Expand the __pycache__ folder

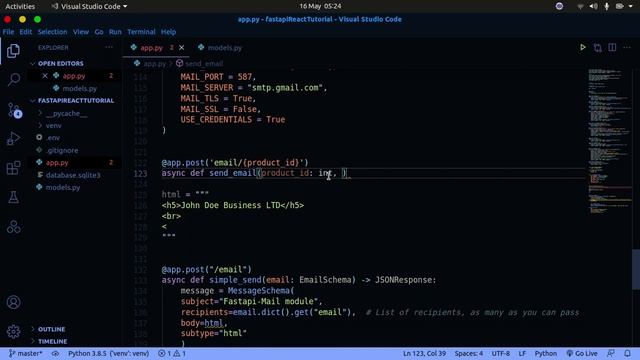66,113
